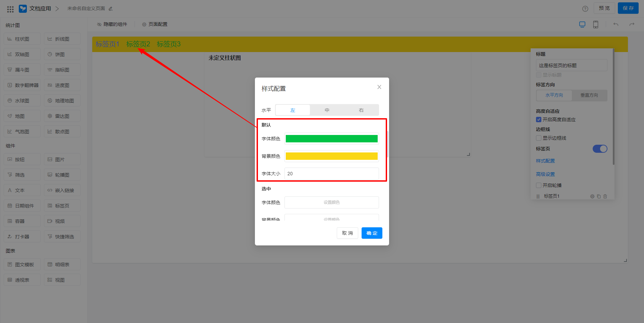This screenshot has width=644, height=323.
Task: Click the edit page name pencil icon
Action: 111,9
